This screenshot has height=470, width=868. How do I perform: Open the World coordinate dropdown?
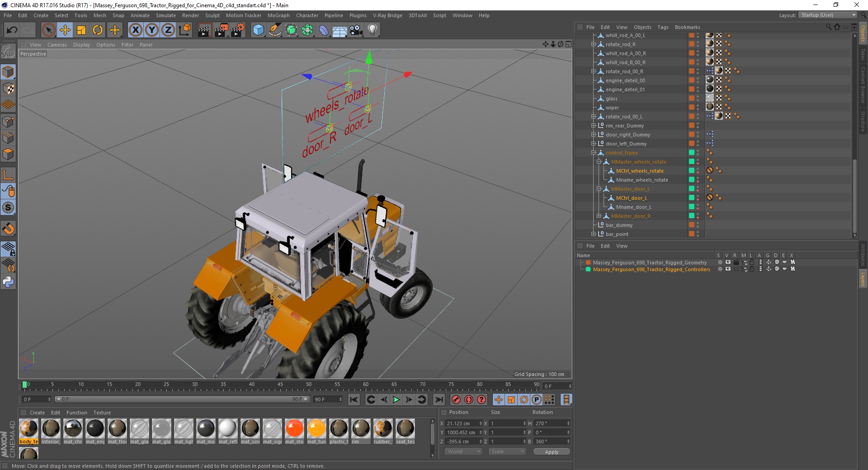point(463,451)
